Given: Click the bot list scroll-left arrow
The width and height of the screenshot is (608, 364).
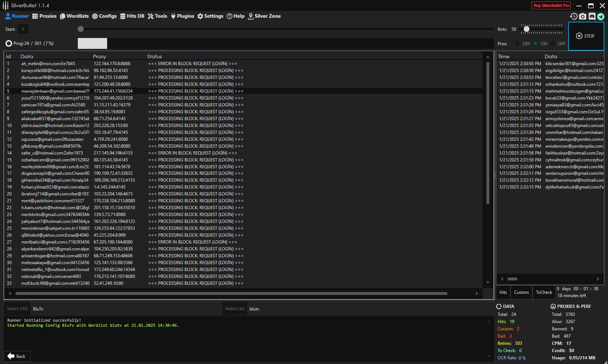Looking at the screenshot, I should [x=10, y=293].
